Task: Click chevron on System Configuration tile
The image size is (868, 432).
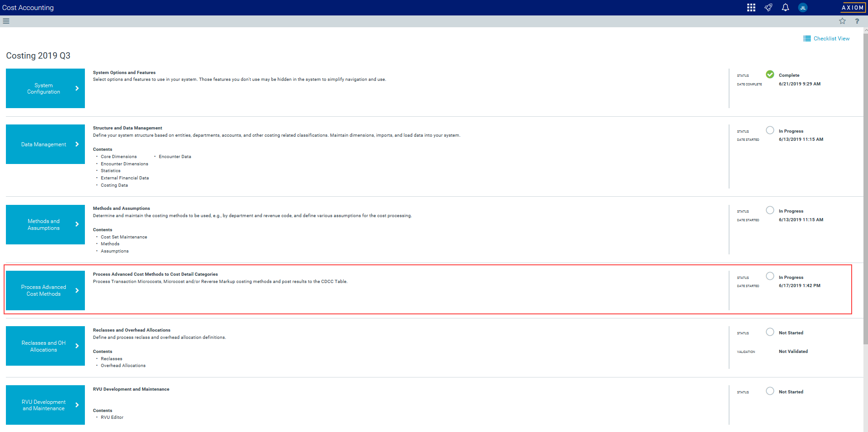Action: (77, 88)
